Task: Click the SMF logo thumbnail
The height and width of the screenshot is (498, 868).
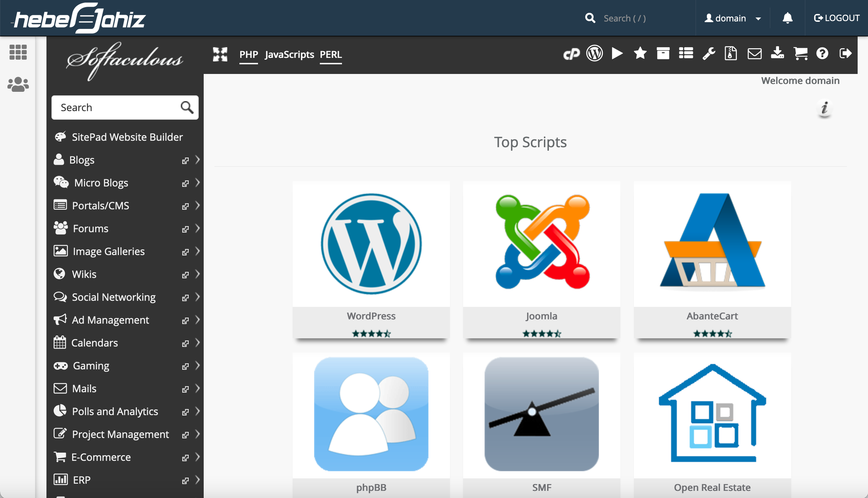Action: click(x=541, y=414)
